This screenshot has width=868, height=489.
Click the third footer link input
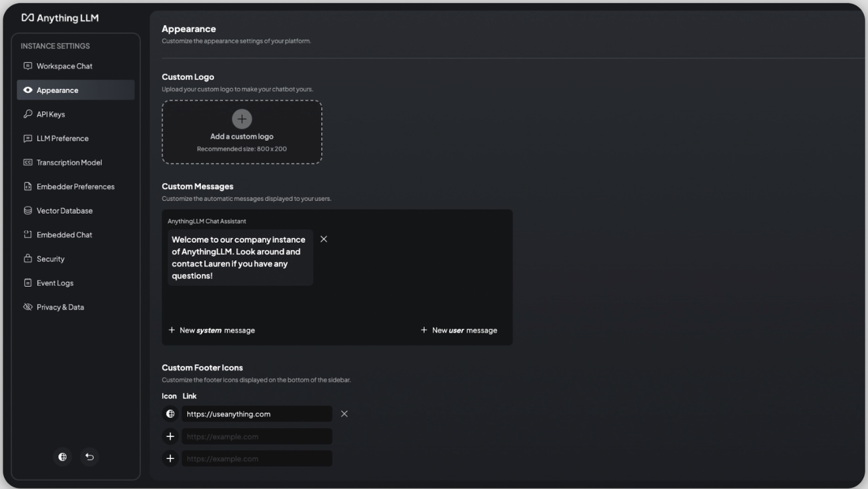point(257,459)
